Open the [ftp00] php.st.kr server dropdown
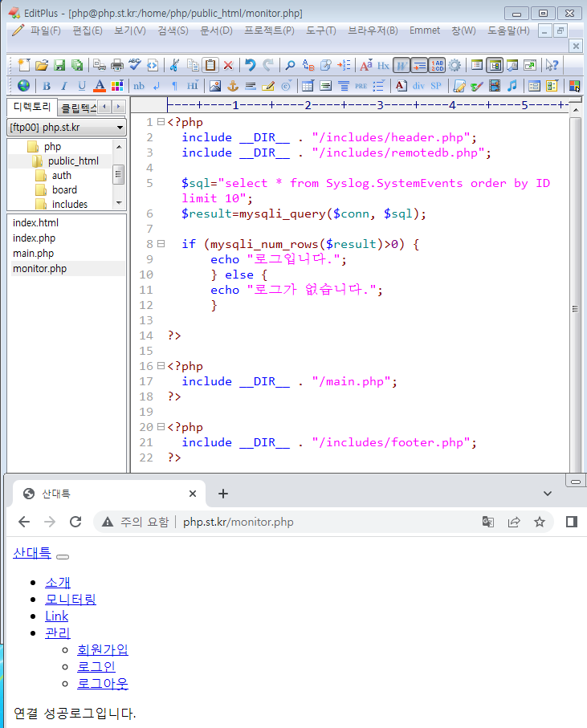Image resolution: width=587 pixels, height=728 pixels. point(67,127)
